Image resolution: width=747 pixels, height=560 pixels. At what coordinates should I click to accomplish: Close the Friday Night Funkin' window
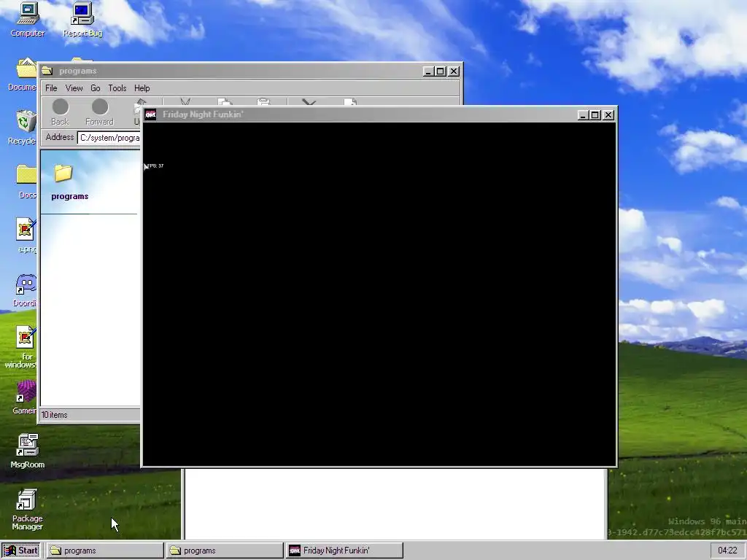608,115
